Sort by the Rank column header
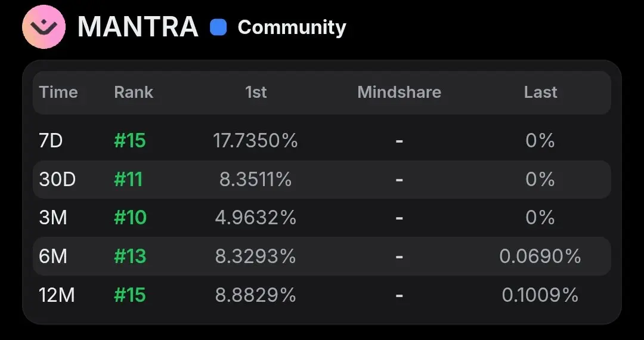Screen dimensions: 644x340 [134, 92]
